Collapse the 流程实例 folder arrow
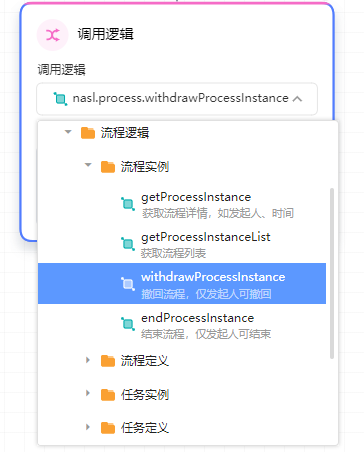This screenshot has width=364, height=452. tap(88, 165)
